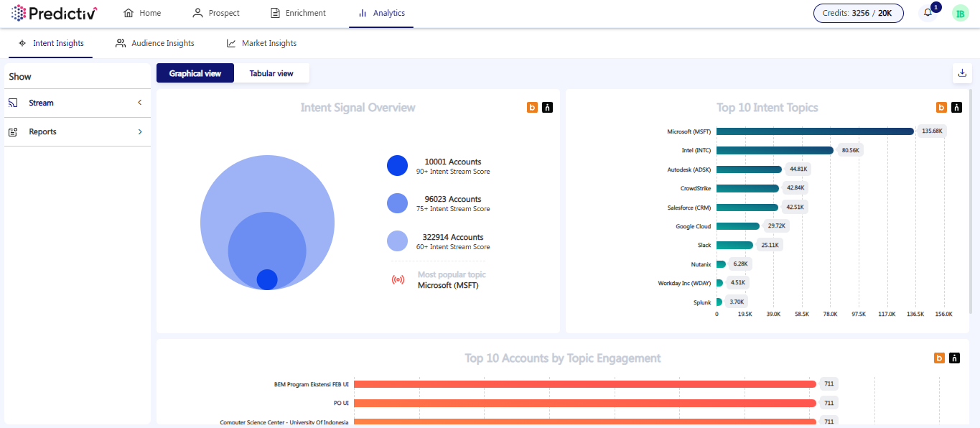Click the "96023 Accounts" text
The image size is (980, 428).
pyautogui.click(x=453, y=200)
